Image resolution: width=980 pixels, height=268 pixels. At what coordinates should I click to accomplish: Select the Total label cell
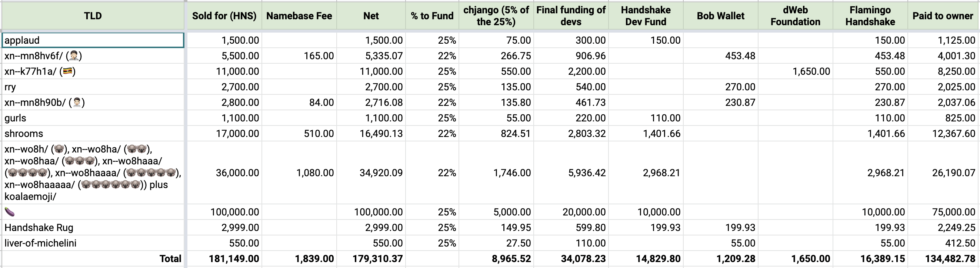click(x=93, y=259)
